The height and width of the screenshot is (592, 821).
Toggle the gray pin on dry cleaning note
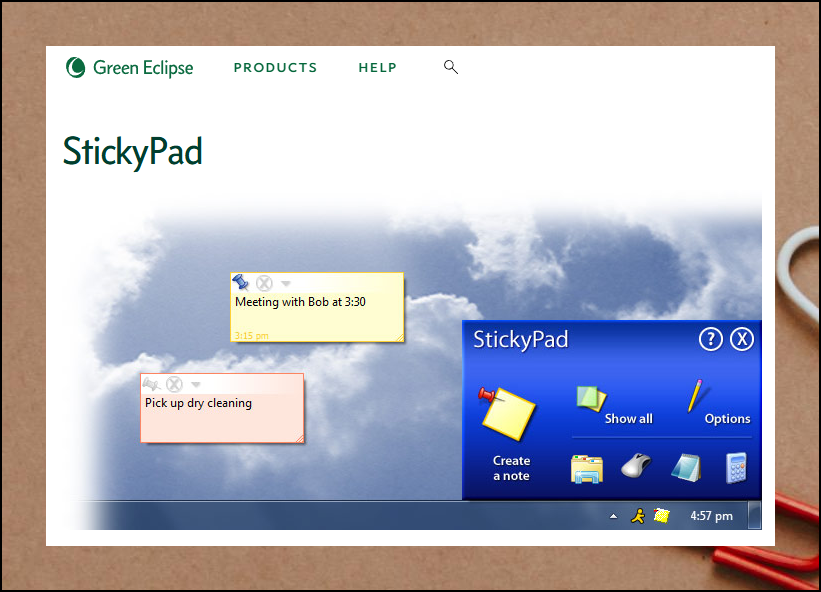click(x=151, y=384)
